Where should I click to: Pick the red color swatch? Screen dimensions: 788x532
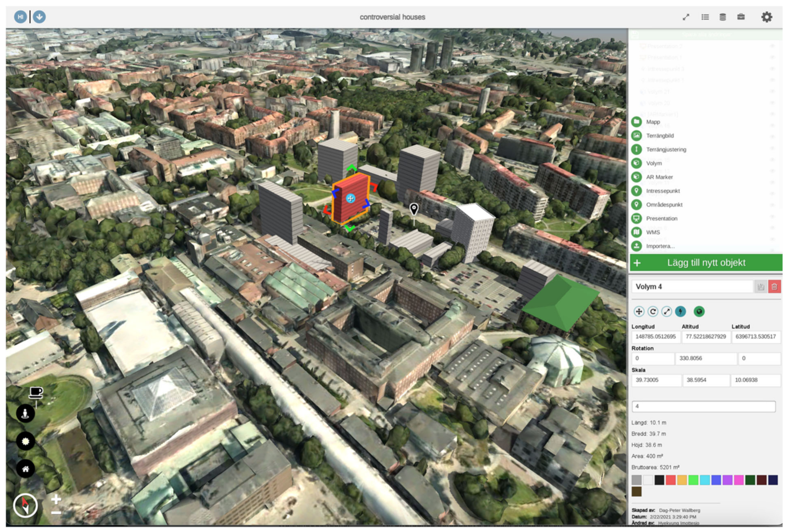click(x=670, y=480)
